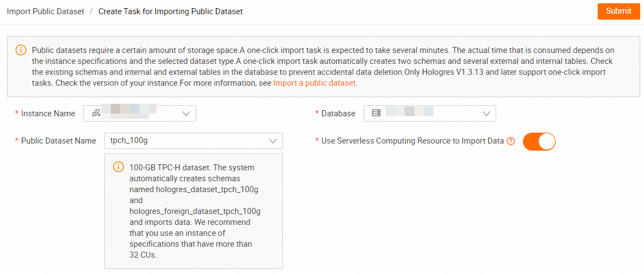The height and width of the screenshot is (274, 644).
Task: Disable the Serverless Computing Resource toggle
Action: [x=539, y=141]
